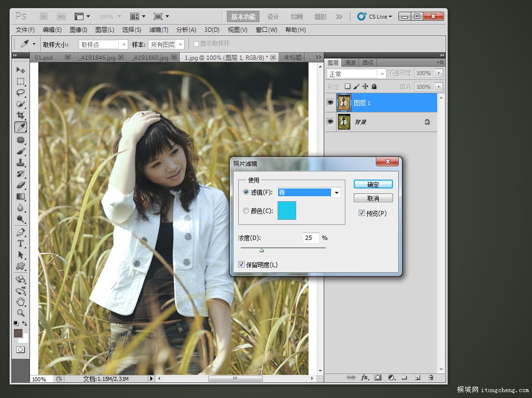Expand the 取样大小 sample size dropdown
This screenshot has height=398, width=532.
[x=124, y=45]
